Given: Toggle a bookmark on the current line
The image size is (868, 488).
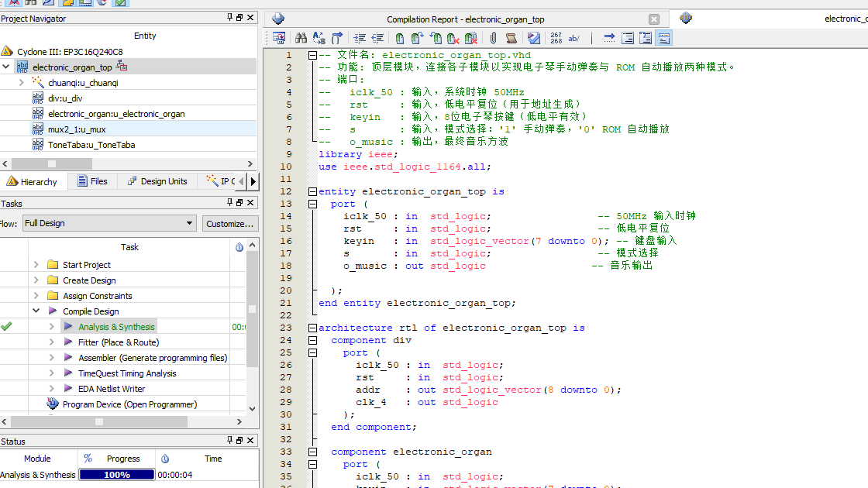Looking at the screenshot, I should (x=400, y=38).
